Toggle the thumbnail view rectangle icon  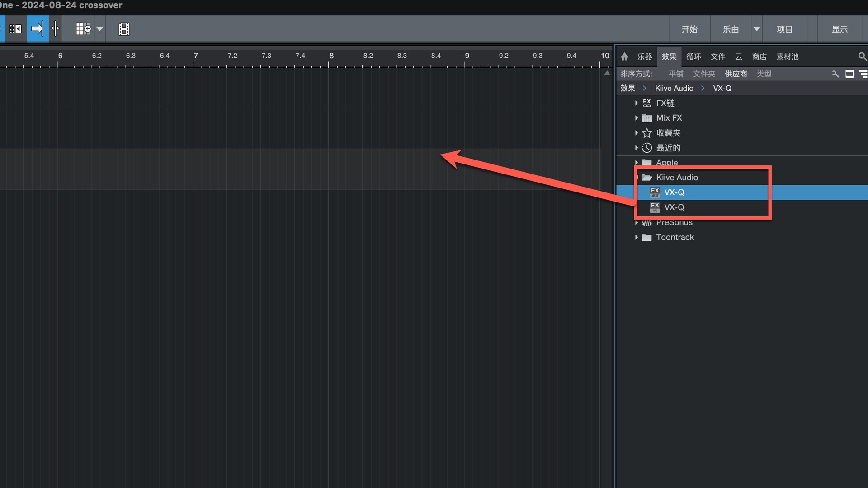[849, 74]
